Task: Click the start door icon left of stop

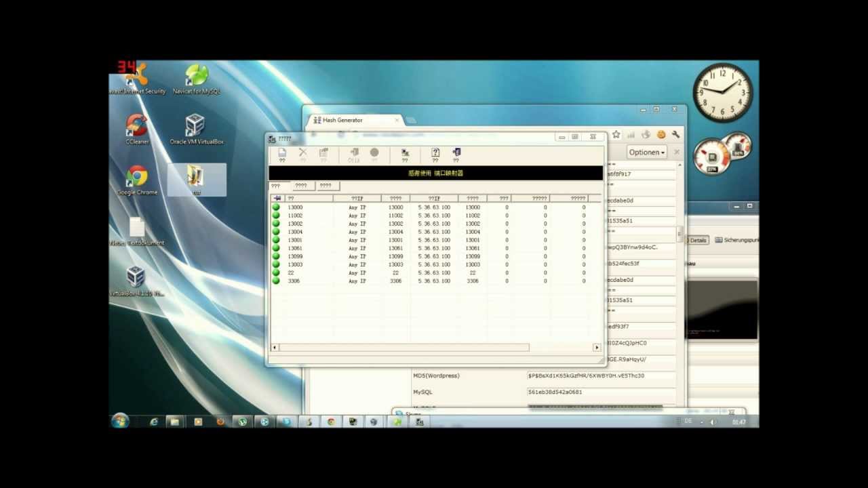Action: click(354, 152)
